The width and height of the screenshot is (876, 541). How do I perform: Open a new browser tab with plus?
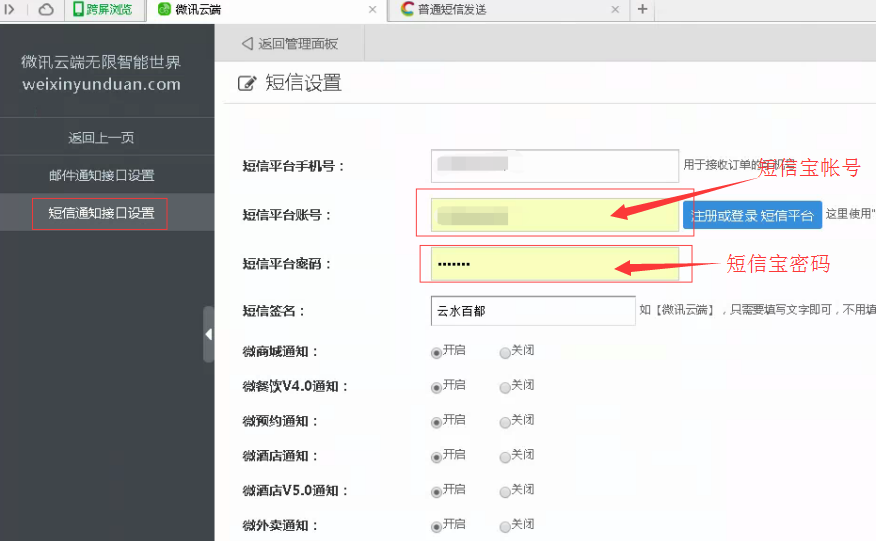tap(642, 10)
